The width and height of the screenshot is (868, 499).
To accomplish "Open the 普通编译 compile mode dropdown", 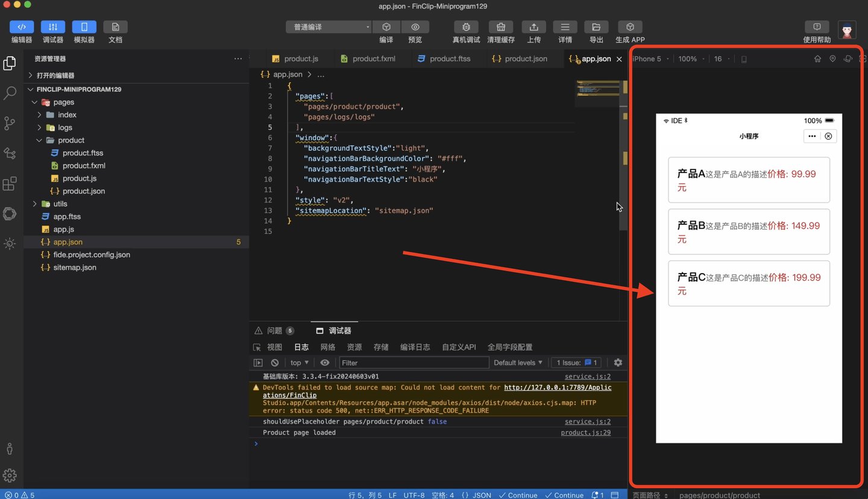I will (x=329, y=27).
